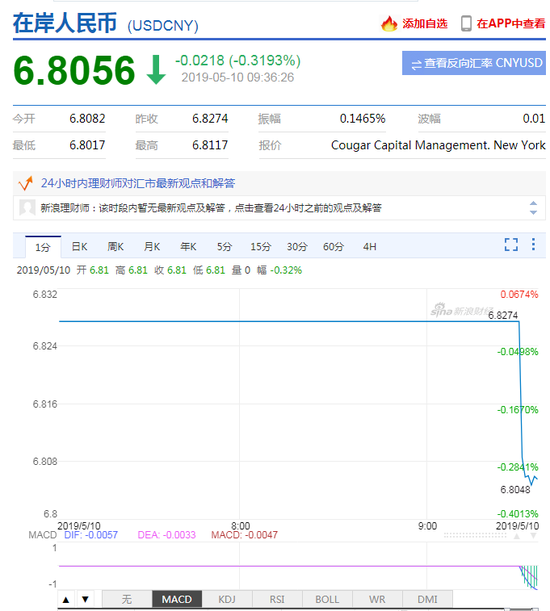Open the fullscreen chart icon
The width and height of the screenshot is (550, 611).
click(511, 245)
